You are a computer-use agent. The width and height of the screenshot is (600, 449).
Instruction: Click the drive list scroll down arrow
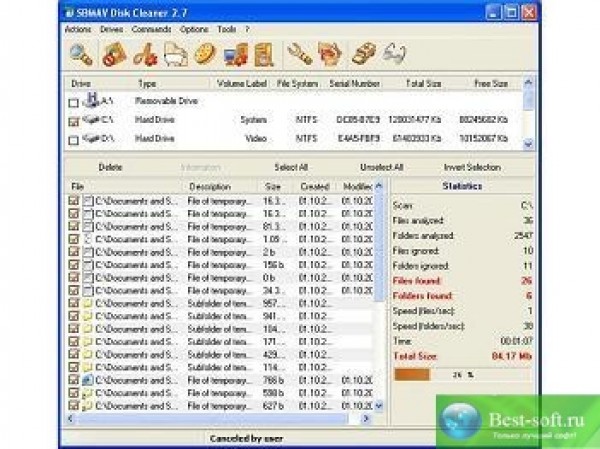pos(528,144)
